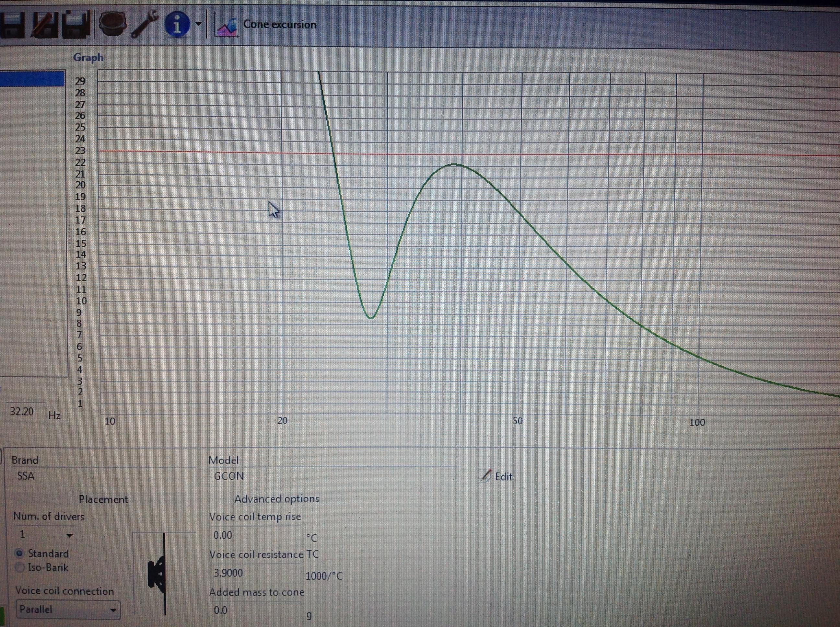
Task: Click the 100 label on frequency axis
Action: click(x=697, y=422)
